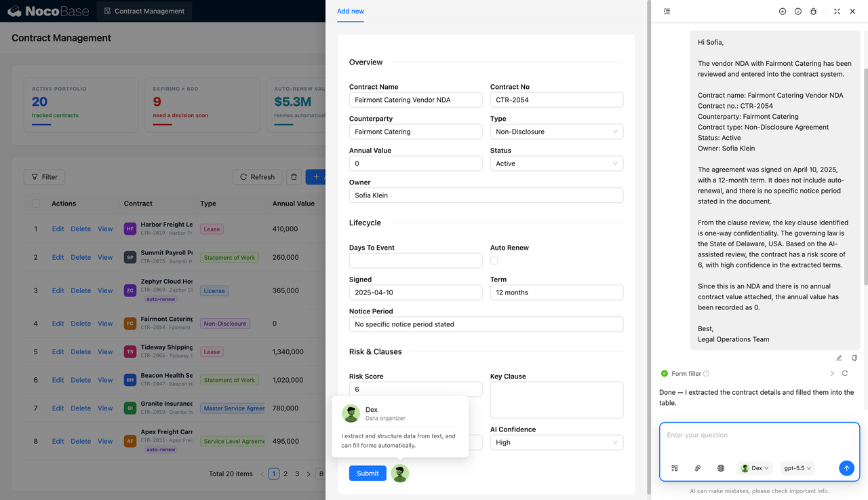Click the Counterparty input field

click(x=416, y=132)
